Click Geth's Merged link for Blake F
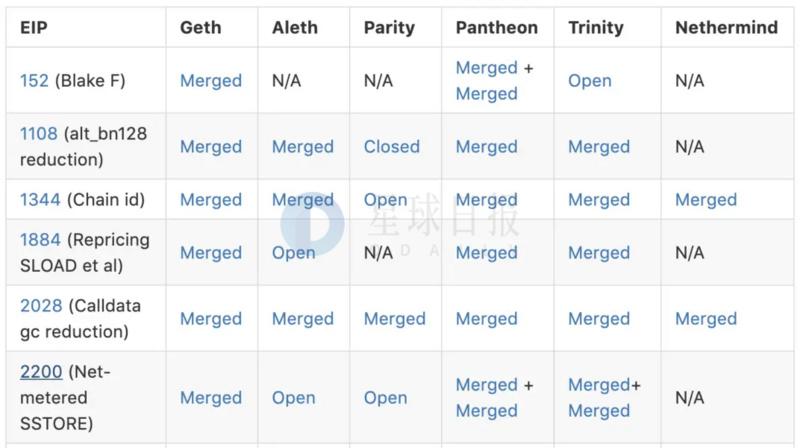 point(211,81)
